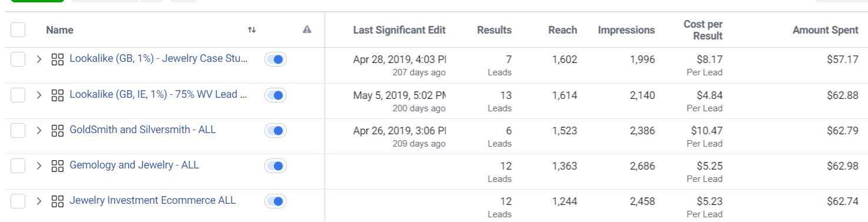Sort by Cost per Result header
Image resolution: width=868 pixels, height=222 pixels.
[x=703, y=30]
